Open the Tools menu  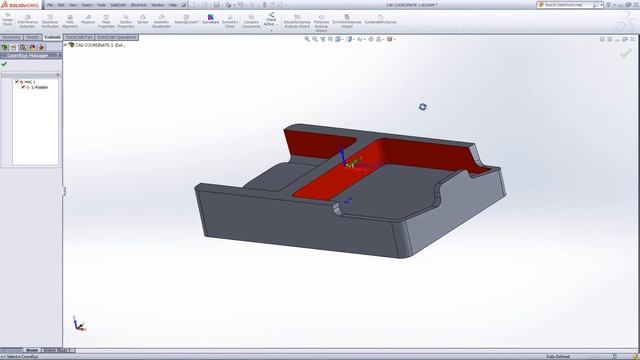[x=101, y=5]
